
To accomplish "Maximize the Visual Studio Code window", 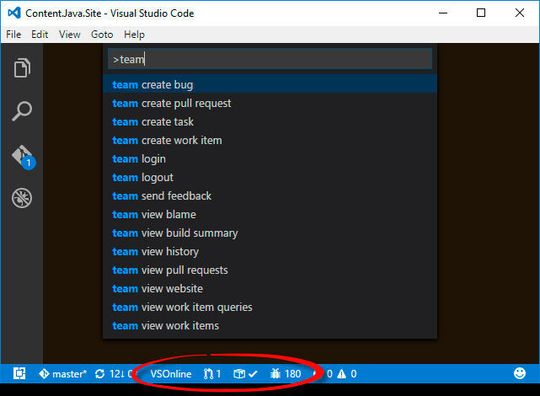I will pyautogui.click(x=481, y=13).
